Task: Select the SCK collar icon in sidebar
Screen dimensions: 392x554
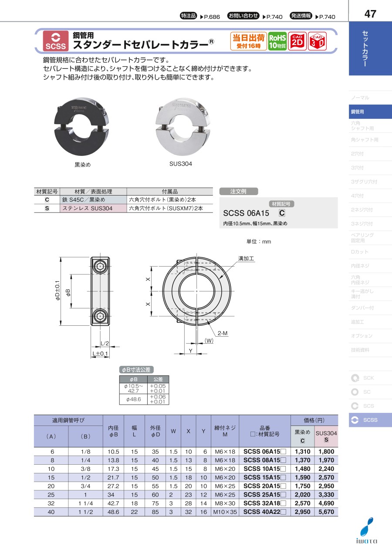Action: pyautogui.click(x=355, y=378)
